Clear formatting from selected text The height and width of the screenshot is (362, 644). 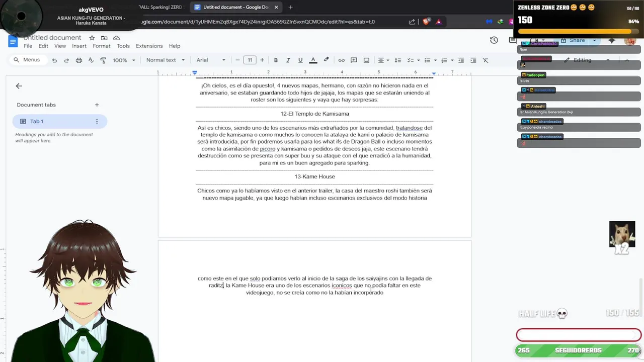point(486,60)
